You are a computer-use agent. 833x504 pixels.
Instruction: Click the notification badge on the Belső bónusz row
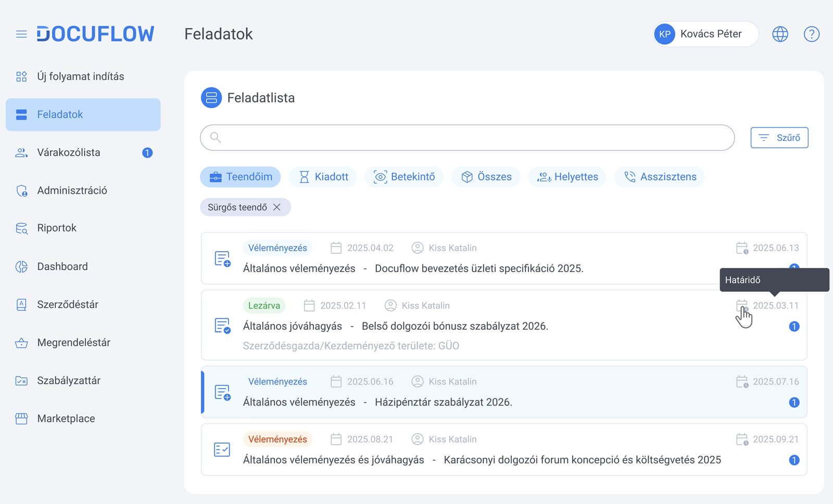pyautogui.click(x=794, y=327)
